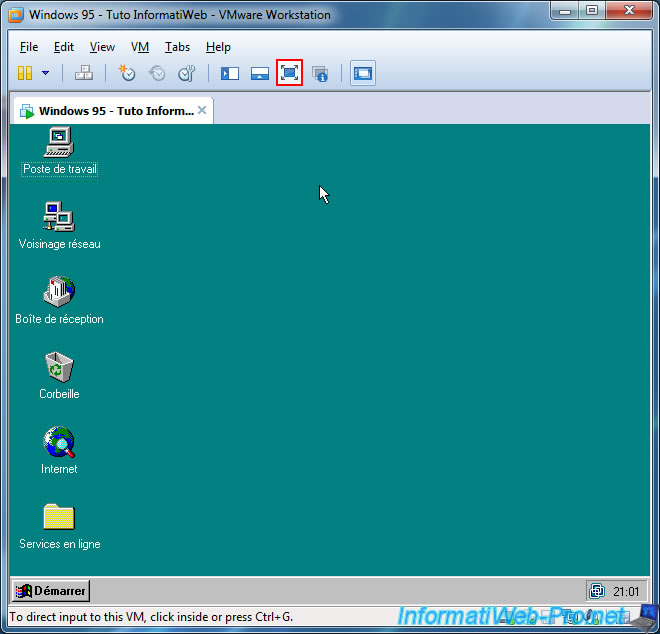
Task: Open the Help menu
Action: (218, 47)
